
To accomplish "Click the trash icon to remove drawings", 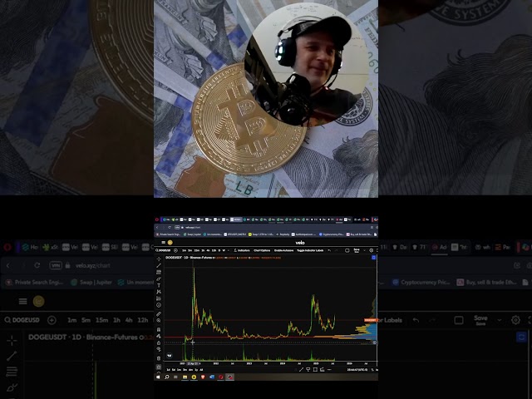I will (x=158, y=356).
